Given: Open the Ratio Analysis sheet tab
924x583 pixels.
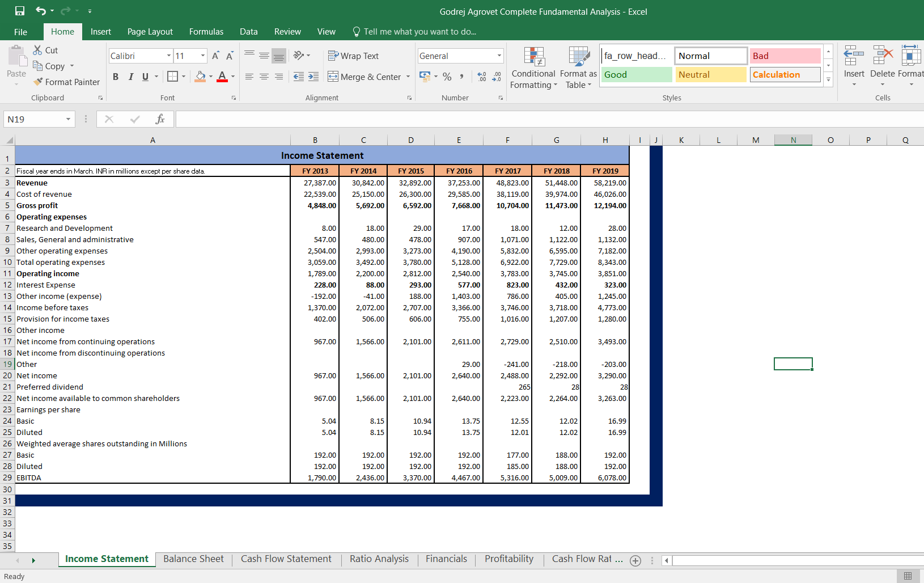Looking at the screenshot, I should pyautogui.click(x=379, y=559).
